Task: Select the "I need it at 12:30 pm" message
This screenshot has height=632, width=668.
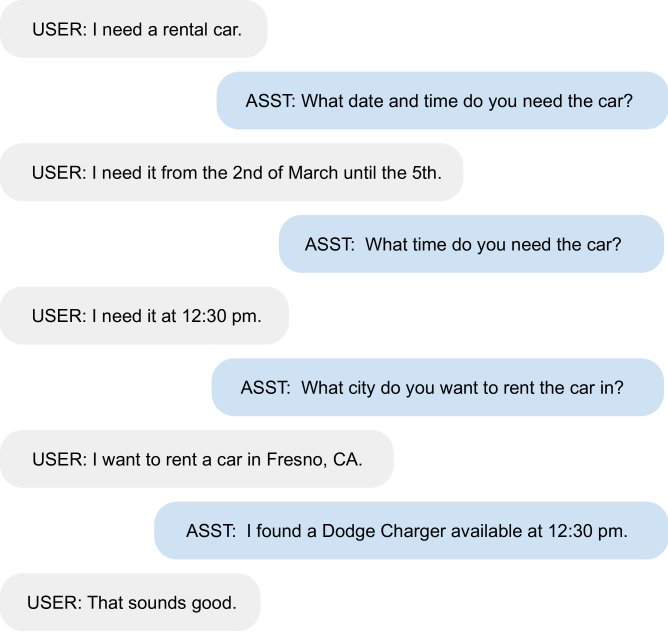Action: [x=144, y=315]
